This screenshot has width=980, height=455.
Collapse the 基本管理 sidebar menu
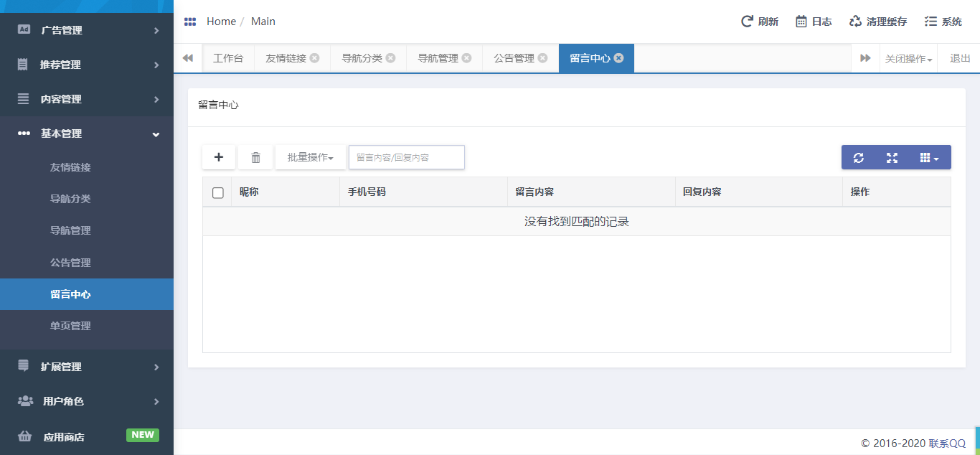[x=87, y=133]
